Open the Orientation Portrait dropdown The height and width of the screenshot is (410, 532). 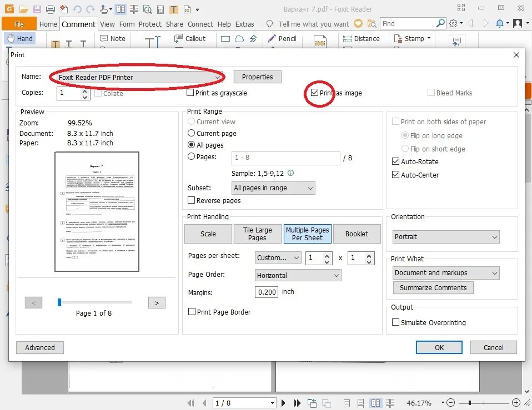(x=446, y=237)
